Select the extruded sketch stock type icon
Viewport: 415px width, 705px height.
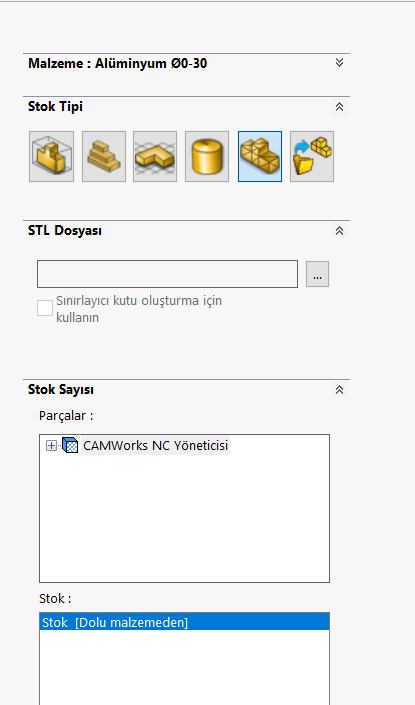coord(155,156)
